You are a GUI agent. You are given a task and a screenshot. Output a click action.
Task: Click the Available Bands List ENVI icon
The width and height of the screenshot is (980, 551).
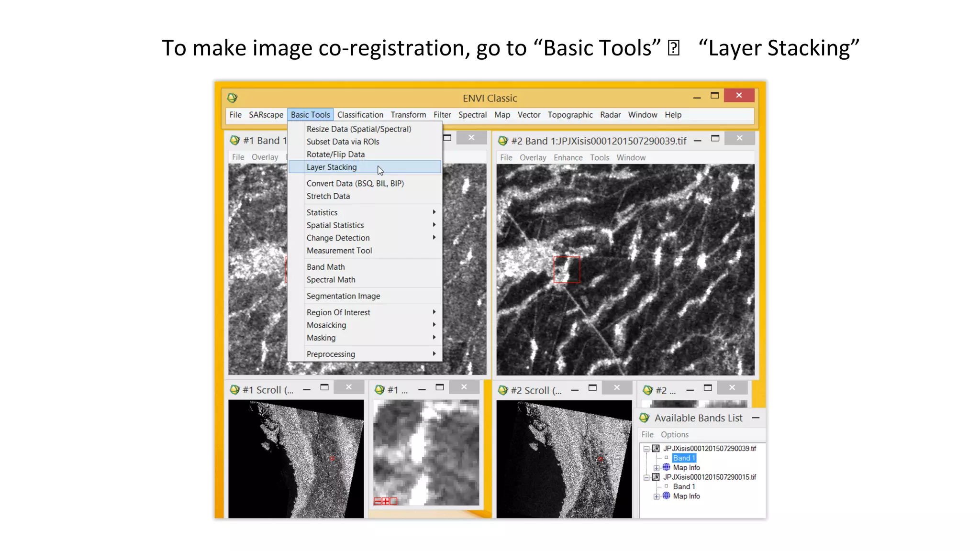click(645, 418)
